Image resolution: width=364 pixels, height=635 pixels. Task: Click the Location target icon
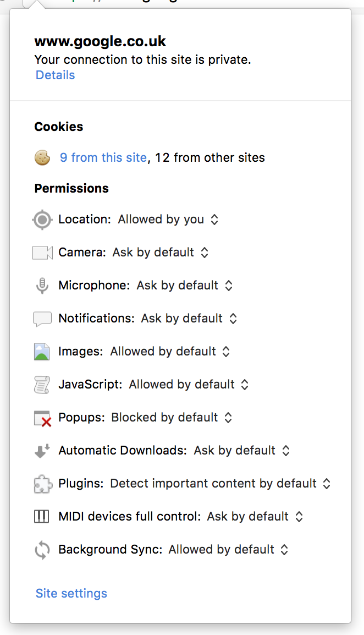42,220
